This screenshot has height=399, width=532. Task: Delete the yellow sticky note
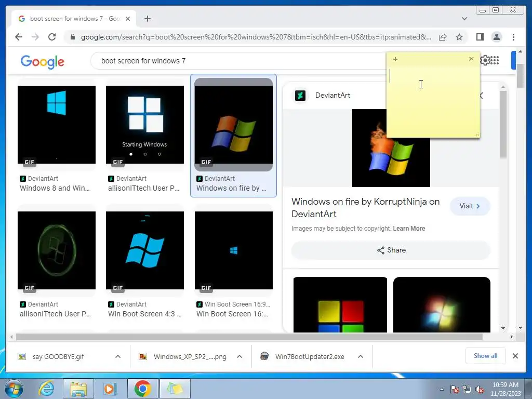471,59
